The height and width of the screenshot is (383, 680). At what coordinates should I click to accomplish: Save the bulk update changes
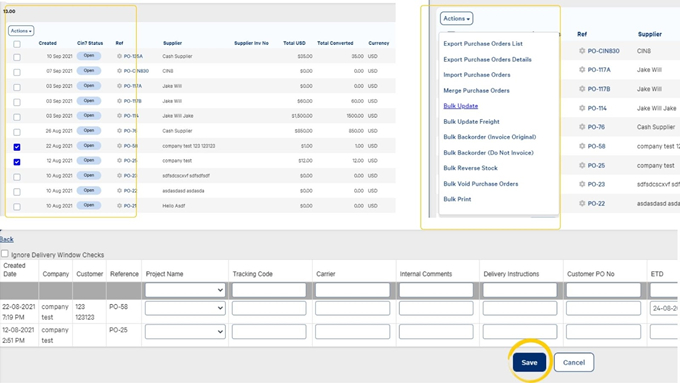pos(530,363)
